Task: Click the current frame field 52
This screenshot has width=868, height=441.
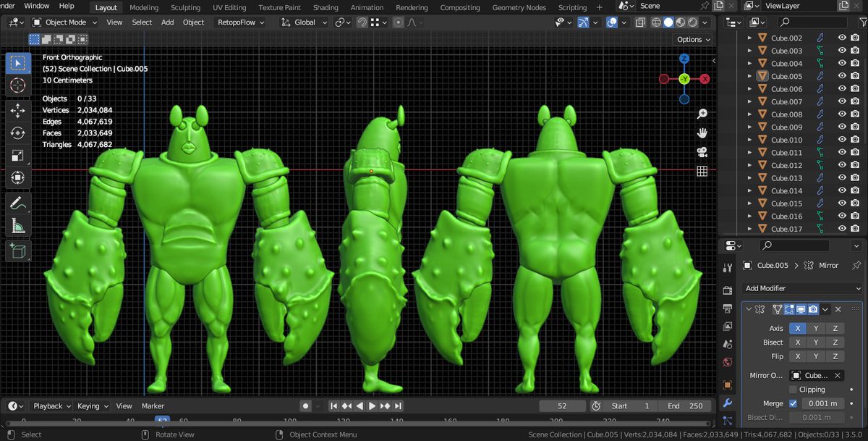Action: pos(562,406)
